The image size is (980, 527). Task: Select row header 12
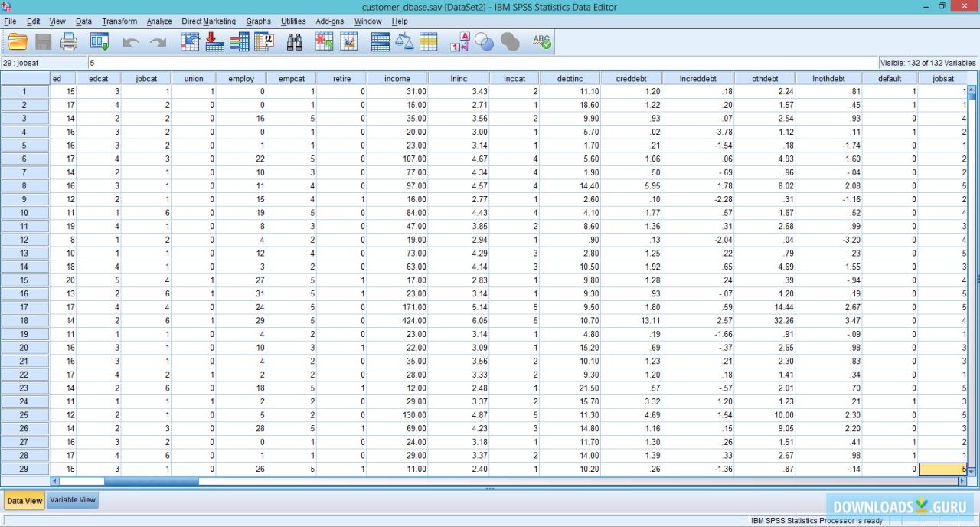click(x=24, y=240)
